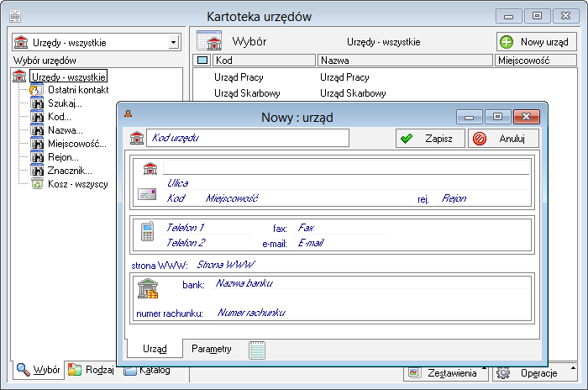Viewport: 588px width, 390px height.
Task: Click the building icon beside Kod urzędu
Action: [137, 138]
